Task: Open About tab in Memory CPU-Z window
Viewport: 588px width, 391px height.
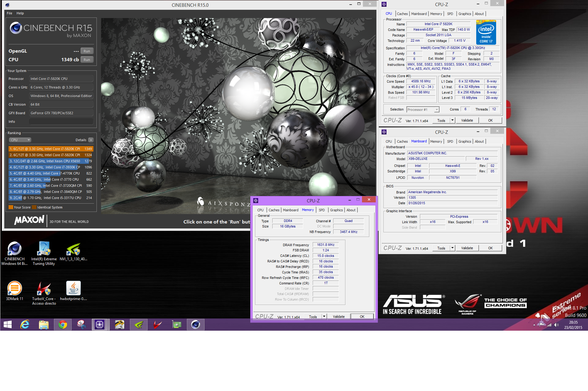Action: (x=351, y=210)
